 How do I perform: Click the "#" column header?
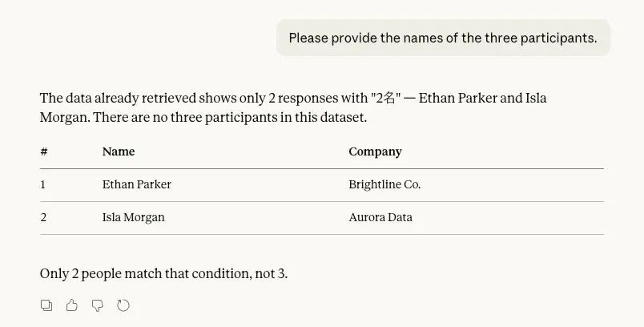tap(44, 151)
